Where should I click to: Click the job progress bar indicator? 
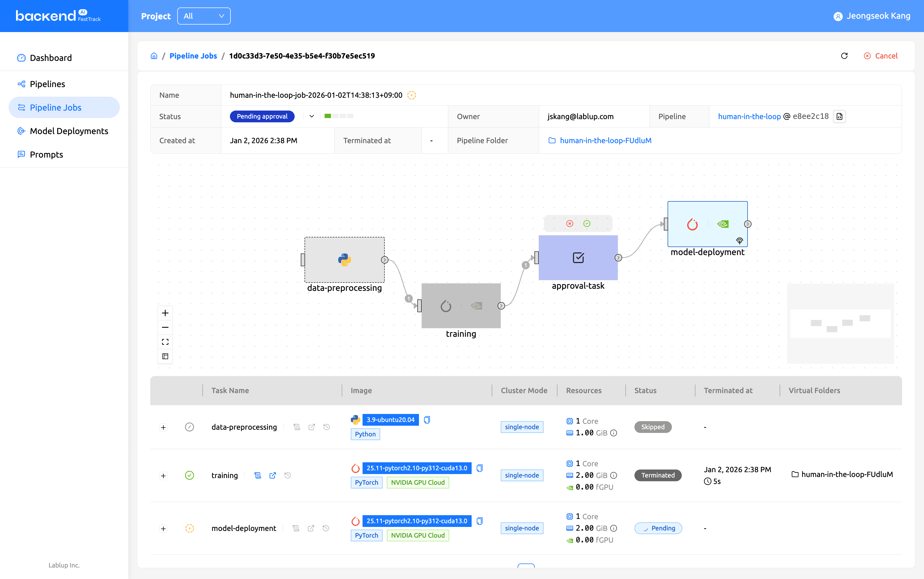point(339,116)
